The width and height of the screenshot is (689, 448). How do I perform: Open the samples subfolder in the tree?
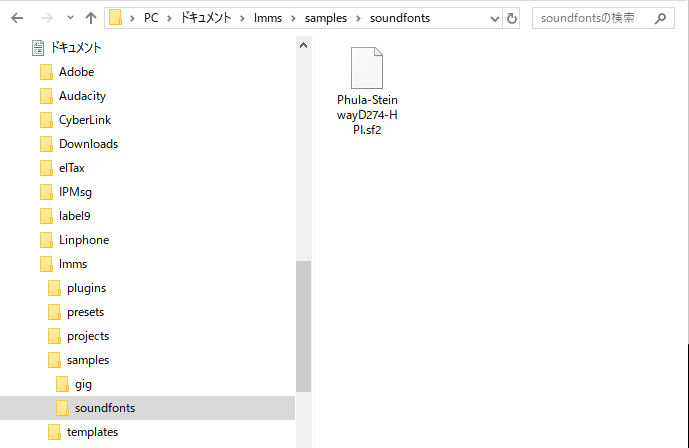pos(88,360)
